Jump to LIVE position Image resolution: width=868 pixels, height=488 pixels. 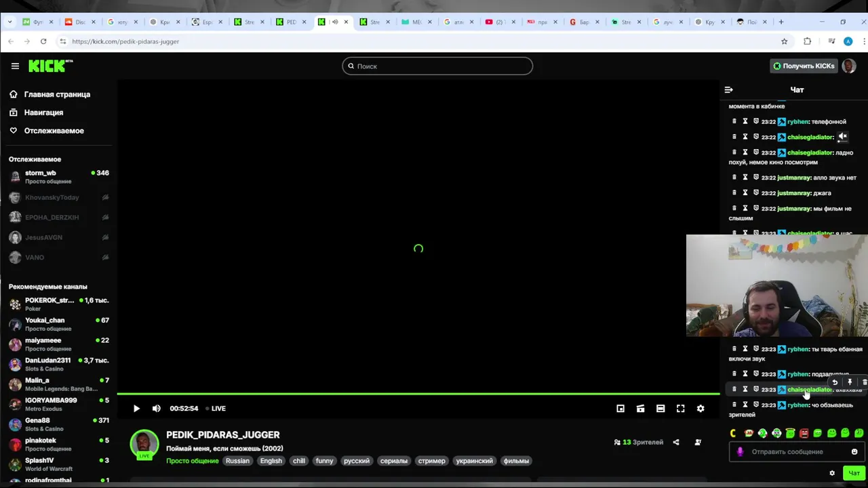pyautogui.click(x=216, y=409)
